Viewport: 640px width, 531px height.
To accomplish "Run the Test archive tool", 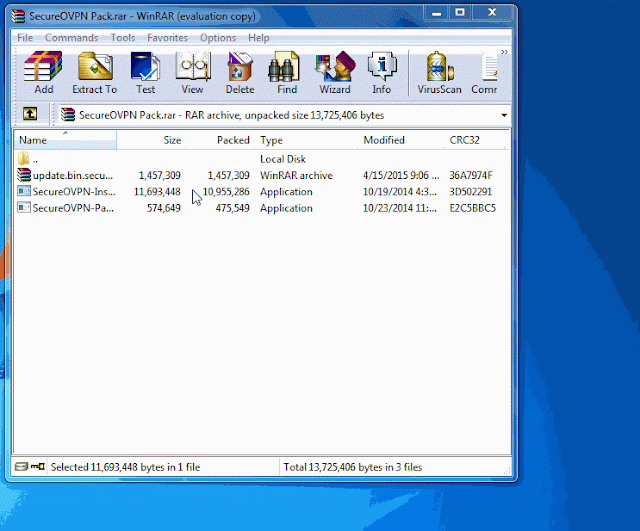I will tap(145, 73).
